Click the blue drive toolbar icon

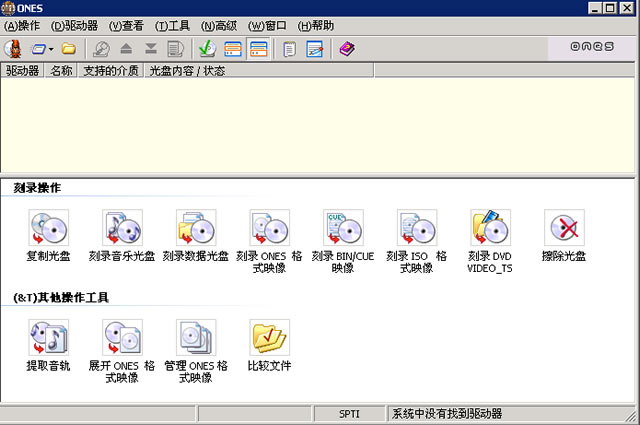(39, 49)
